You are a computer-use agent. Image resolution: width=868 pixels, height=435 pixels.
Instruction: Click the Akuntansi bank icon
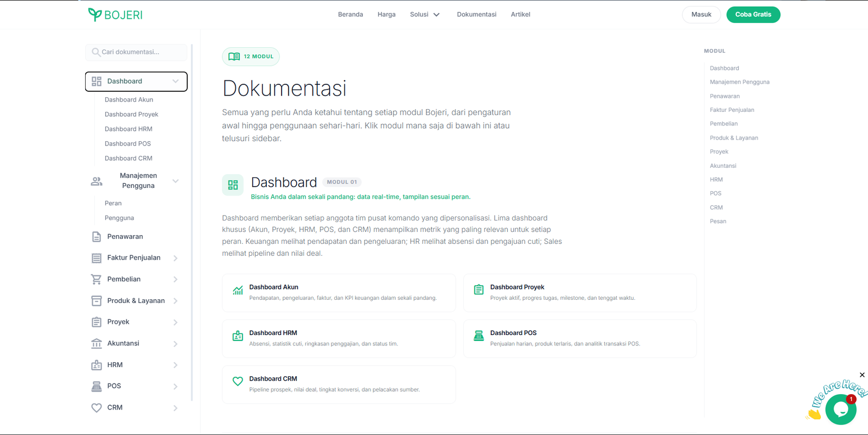pyautogui.click(x=97, y=343)
